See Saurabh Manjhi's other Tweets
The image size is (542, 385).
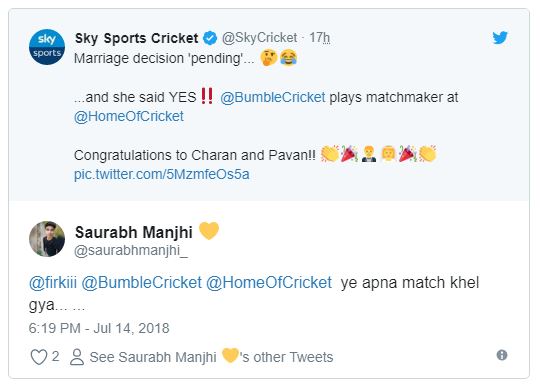(x=211, y=357)
